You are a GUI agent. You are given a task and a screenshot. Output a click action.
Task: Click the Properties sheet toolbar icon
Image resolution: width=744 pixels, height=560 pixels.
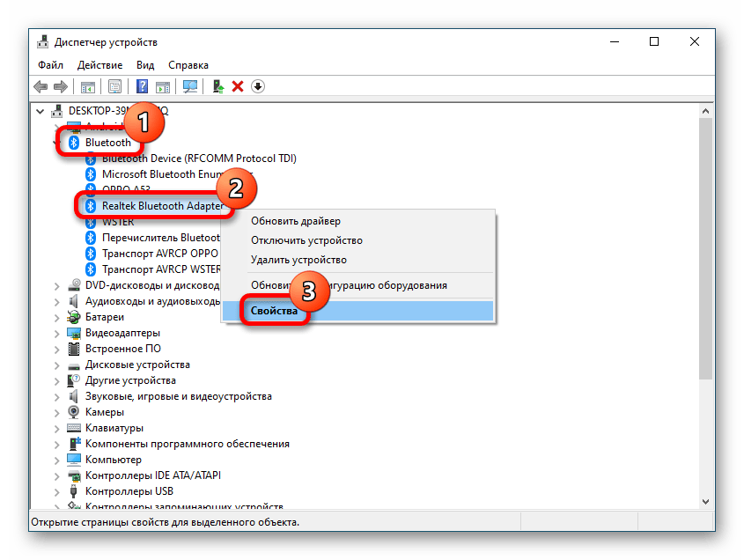(x=114, y=86)
